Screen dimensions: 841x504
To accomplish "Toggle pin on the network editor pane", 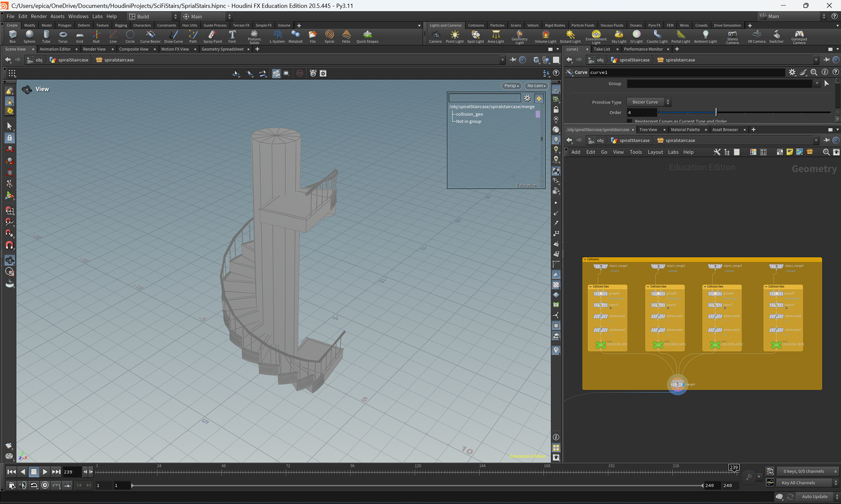I will (827, 140).
